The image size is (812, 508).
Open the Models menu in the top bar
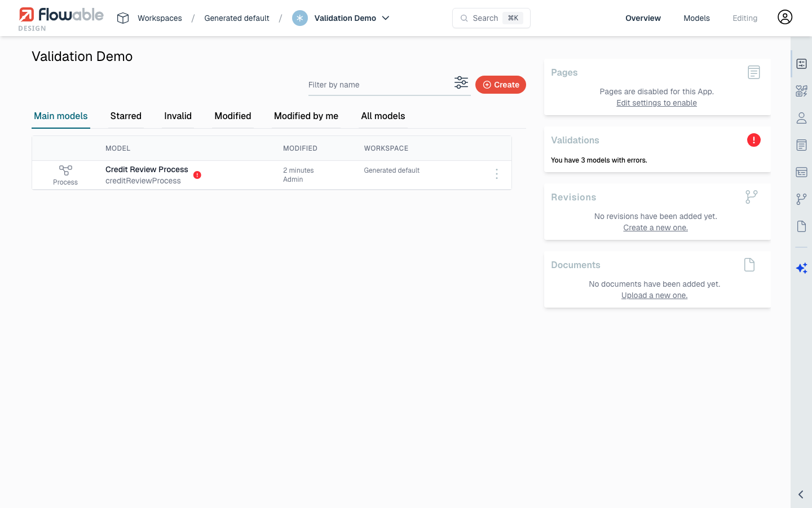[x=696, y=18]
